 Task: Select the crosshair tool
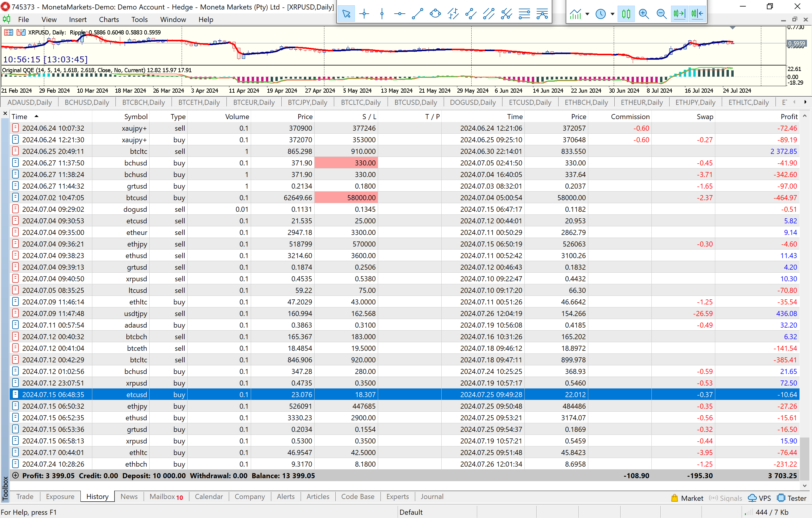[x=364, y=14]
